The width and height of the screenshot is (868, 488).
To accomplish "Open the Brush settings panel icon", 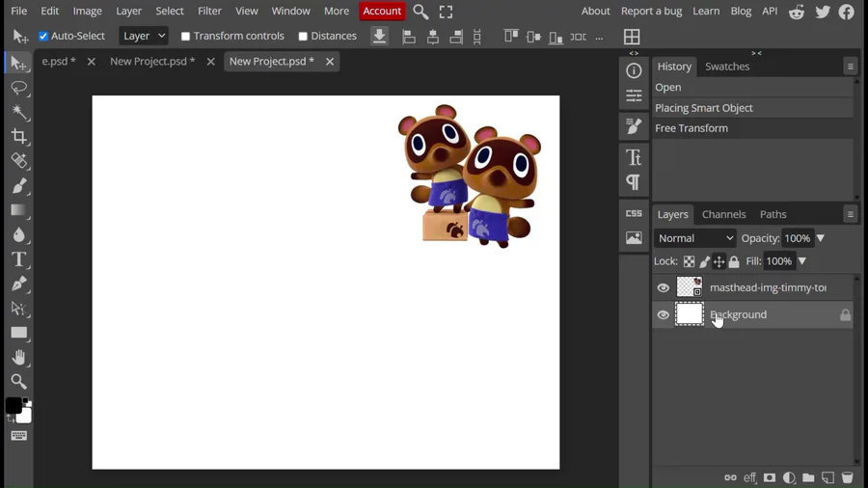I will tap(634, 126).
